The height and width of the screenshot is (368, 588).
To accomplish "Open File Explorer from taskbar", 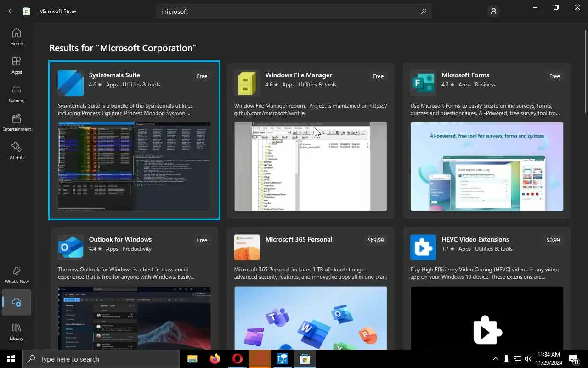I will 192,359.
